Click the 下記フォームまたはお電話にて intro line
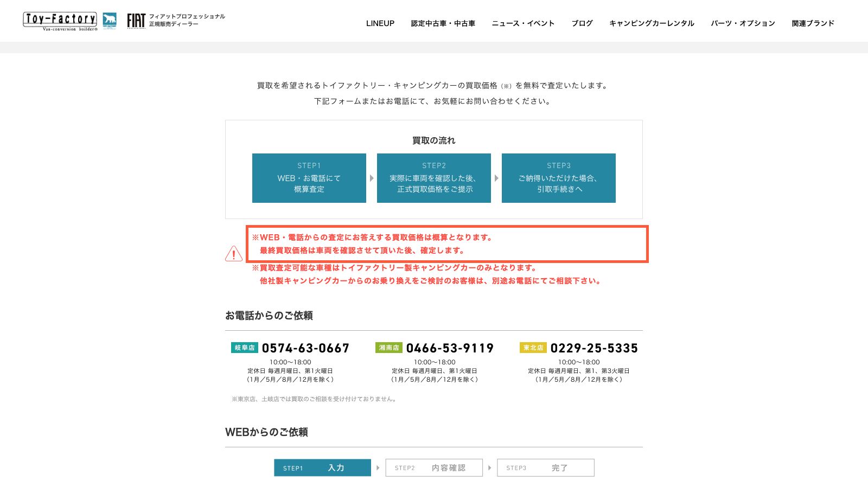Screen dimensions: 868x488 (433, 101)
